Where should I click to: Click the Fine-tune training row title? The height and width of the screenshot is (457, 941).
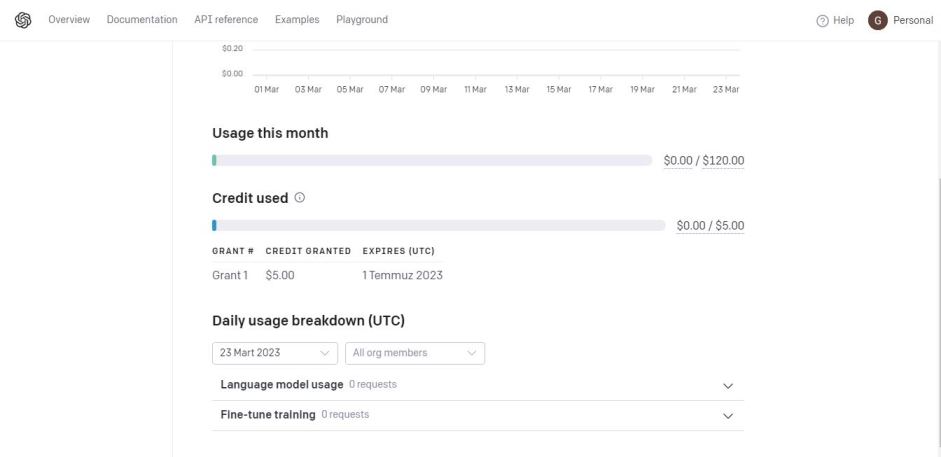tap(268, 414)
